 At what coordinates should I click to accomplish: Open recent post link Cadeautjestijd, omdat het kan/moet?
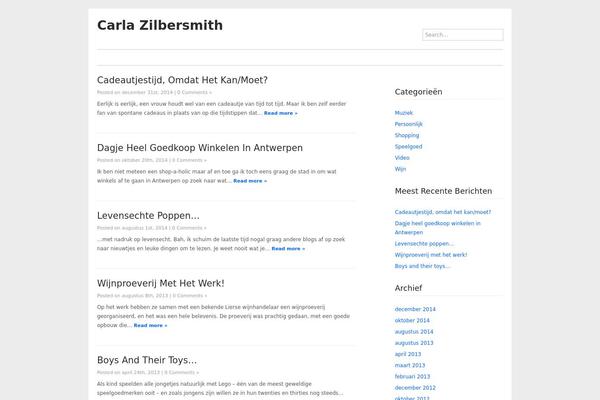click(x=443, y=212)
